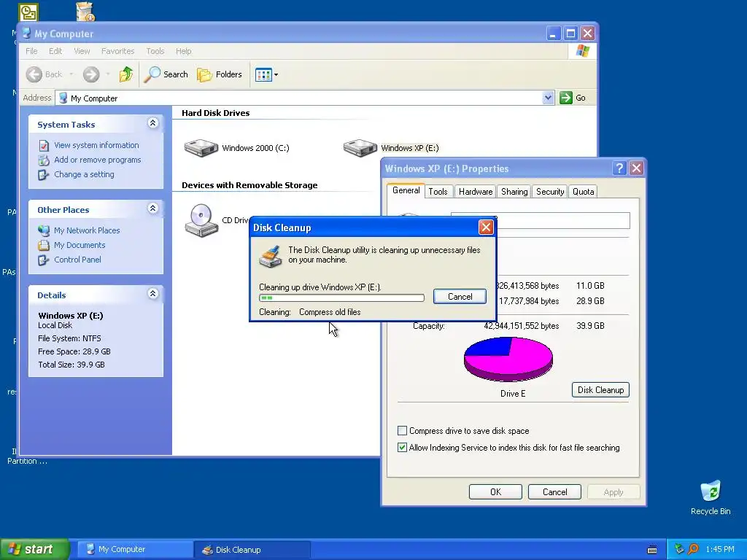
Task: Click the magnifier icon in system tray
Action: [x=693, y=549]
